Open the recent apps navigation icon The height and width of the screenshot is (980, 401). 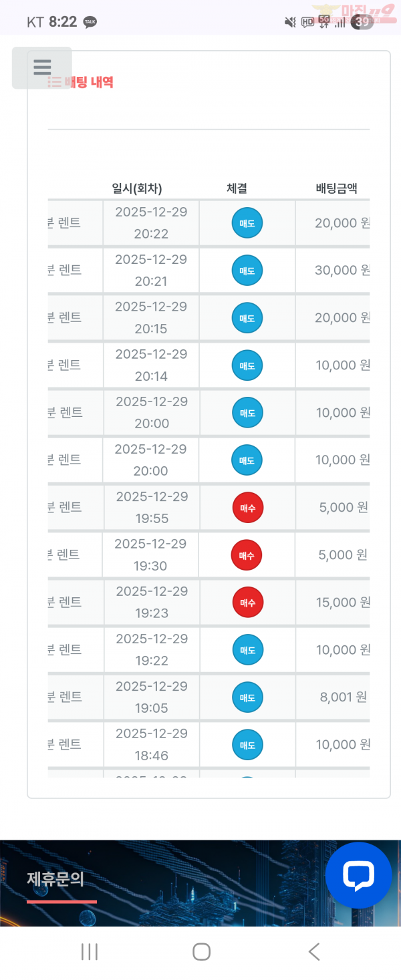coord(90,951)
